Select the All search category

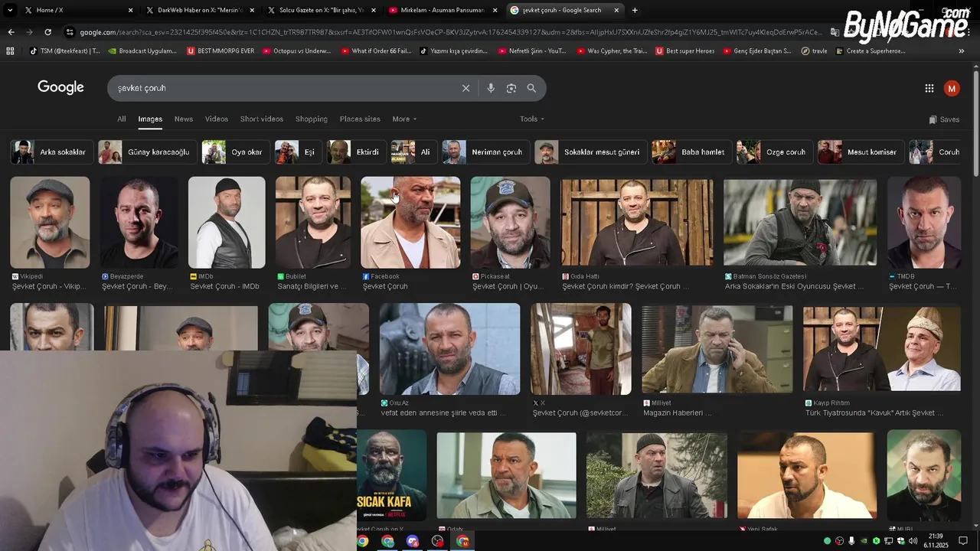pyautogui.click(x=121, y=119)
